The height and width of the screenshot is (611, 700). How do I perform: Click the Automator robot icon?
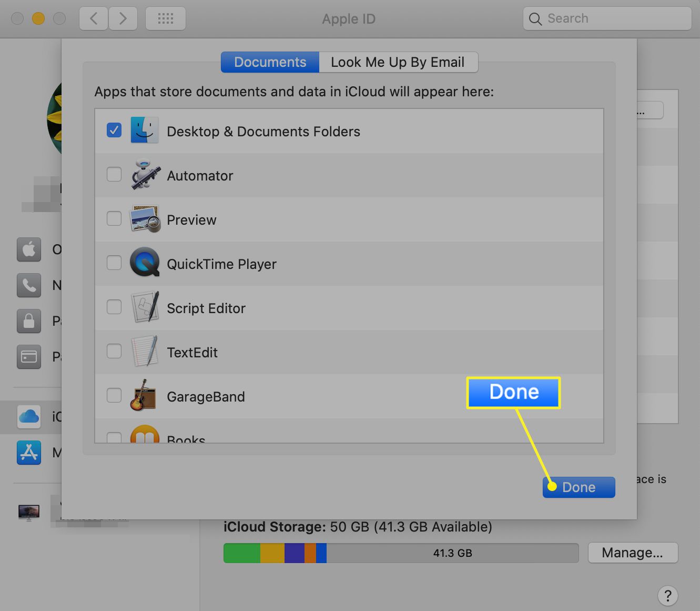pos(145,174)
